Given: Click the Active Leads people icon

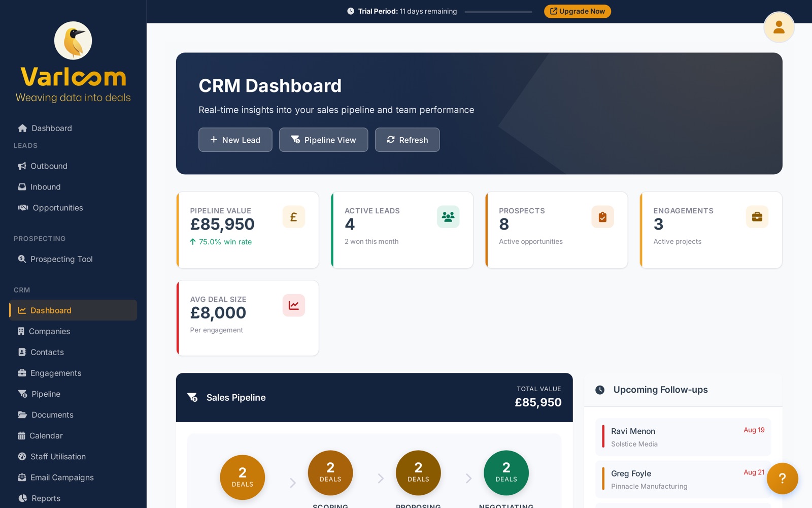Looking at the screenshot, I should pyautogui.click(x=448, y=217).
